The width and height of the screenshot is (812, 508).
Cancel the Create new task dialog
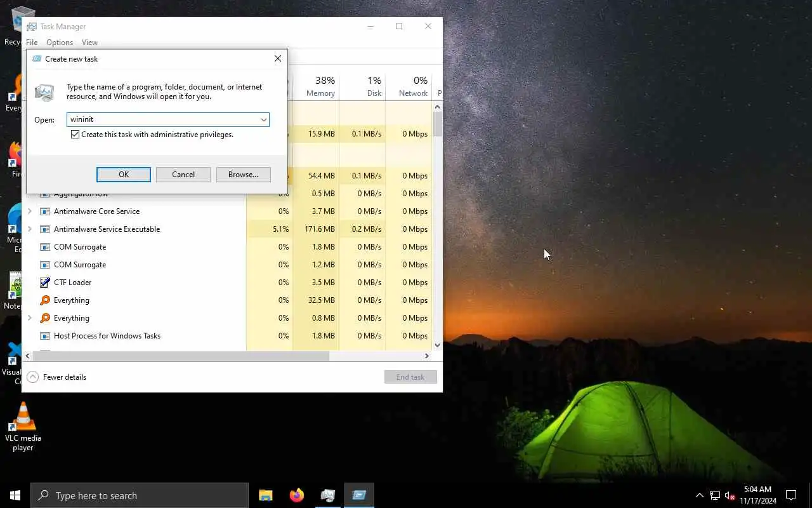click(x=183, y=175)
